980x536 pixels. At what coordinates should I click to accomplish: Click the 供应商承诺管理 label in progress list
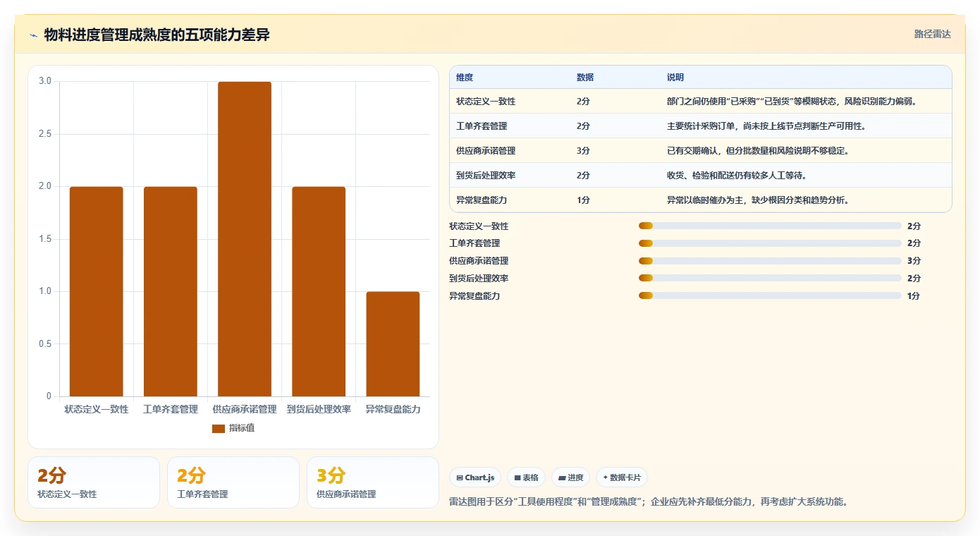pos(479,261)
